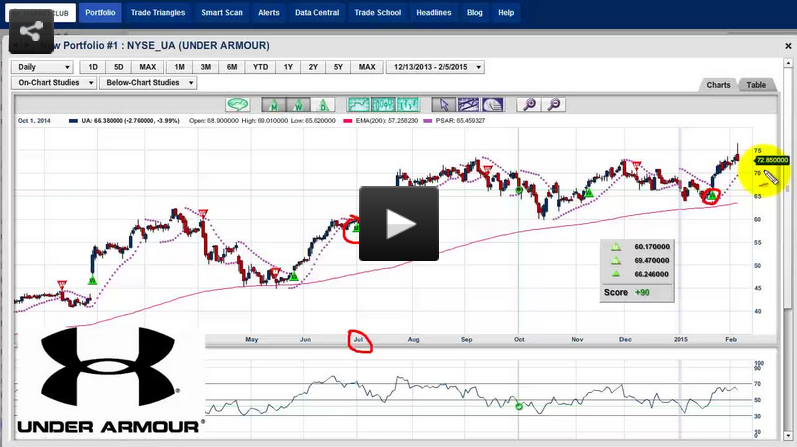797x447 pixels.
Task: Toggle the daily Trade Triangle D icon
Action: pos(323,105)
